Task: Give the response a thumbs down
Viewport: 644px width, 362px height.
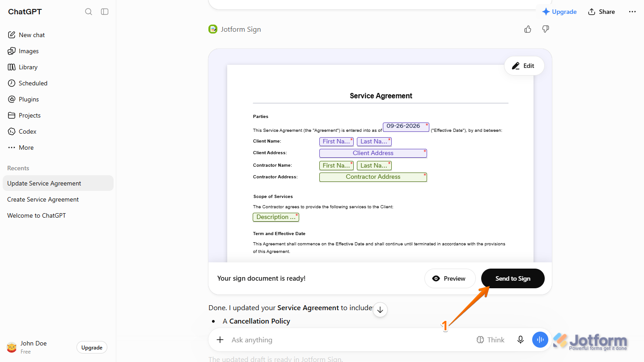Action: point(545,29)
